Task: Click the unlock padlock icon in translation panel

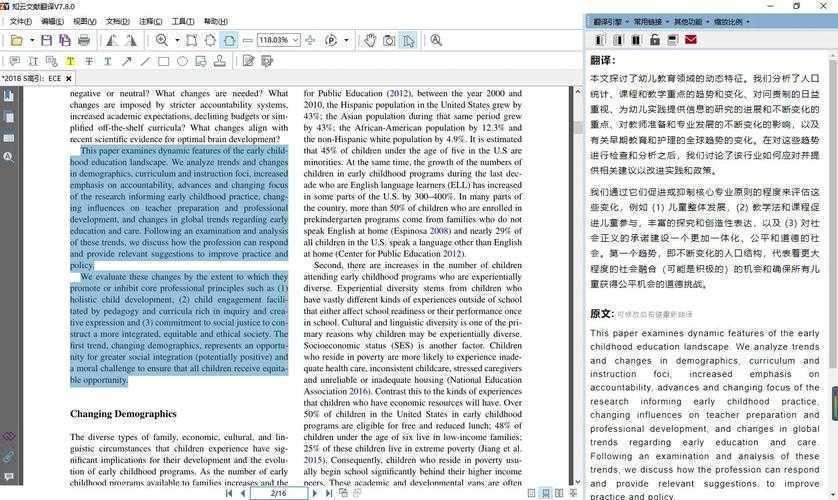Action: pyautogui.click(x=655, y=40)
